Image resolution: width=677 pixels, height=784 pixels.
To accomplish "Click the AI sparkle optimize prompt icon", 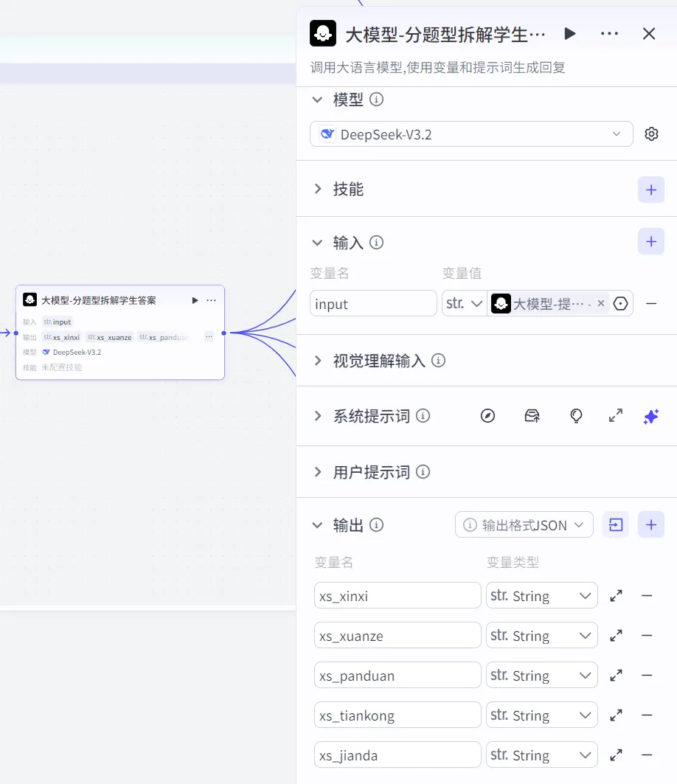I will click(651, 416).
